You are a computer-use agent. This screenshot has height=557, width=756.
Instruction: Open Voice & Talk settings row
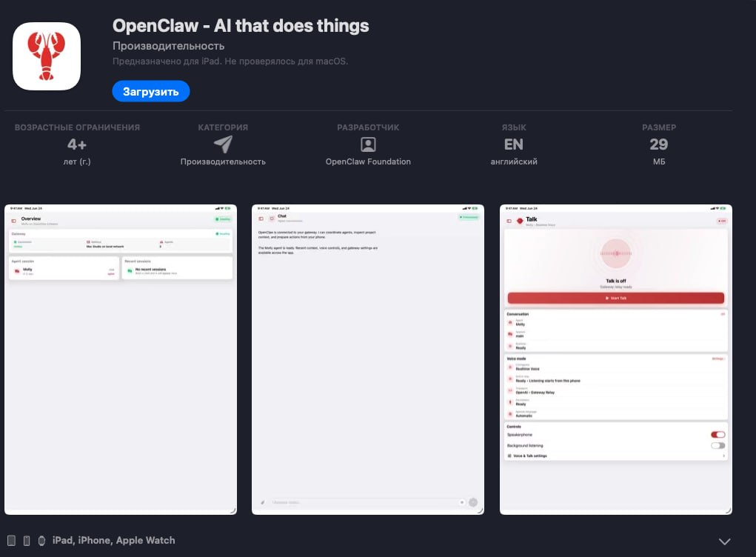(616, 456)
